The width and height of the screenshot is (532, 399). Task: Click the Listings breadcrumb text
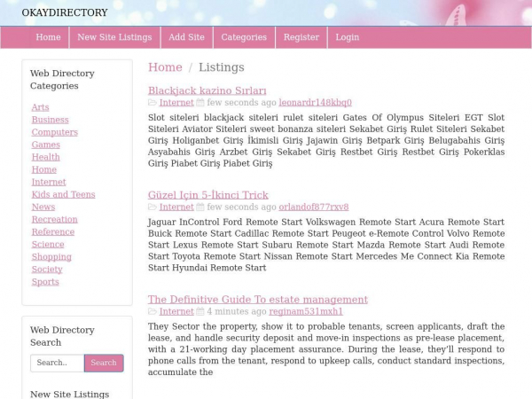pyautogui.click(x=221, y=67)
